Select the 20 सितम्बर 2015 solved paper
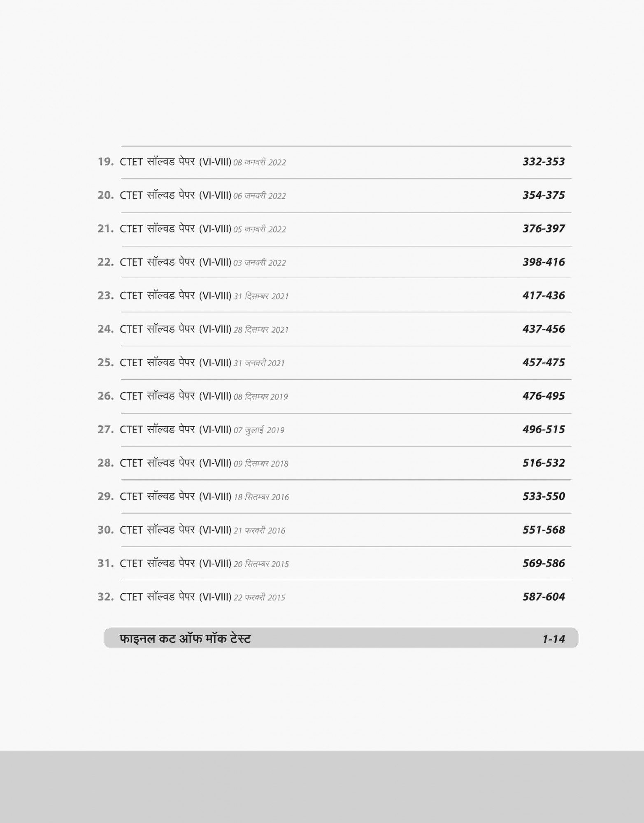This screenshot has height=823, width=644. point(193,564)
